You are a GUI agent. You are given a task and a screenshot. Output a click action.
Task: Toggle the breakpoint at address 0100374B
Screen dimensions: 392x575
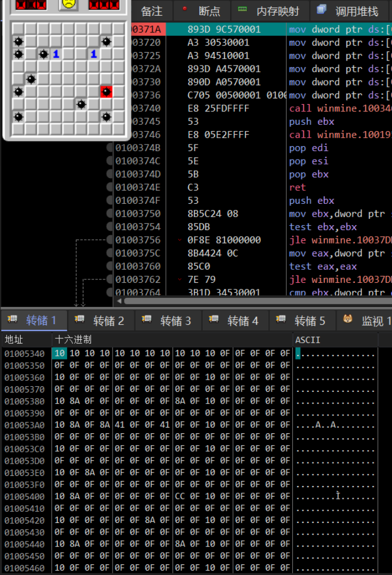pyautogui.click(x=109, y=148)
